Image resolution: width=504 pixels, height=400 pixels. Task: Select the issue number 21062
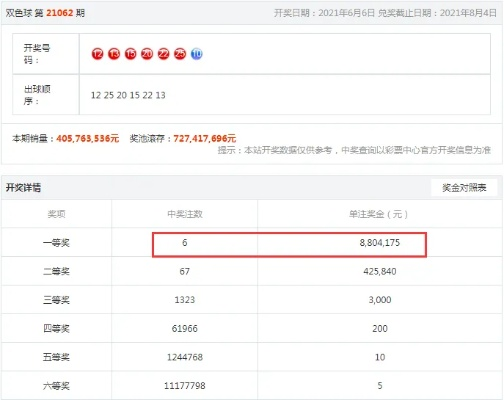click(60, 13)
